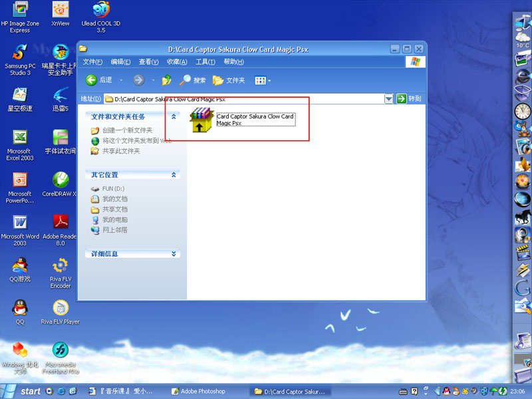Expand the address bar dropdown list
The height and width of the screenshot is (399, 532).
click(388, 98)
